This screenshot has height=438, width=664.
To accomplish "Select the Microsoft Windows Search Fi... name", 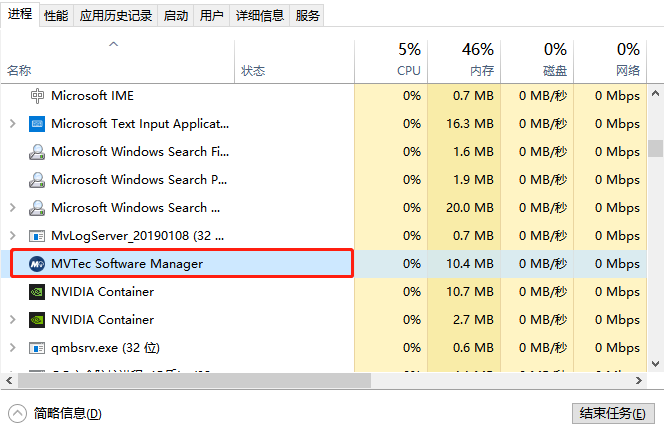I will coord(140,152).
